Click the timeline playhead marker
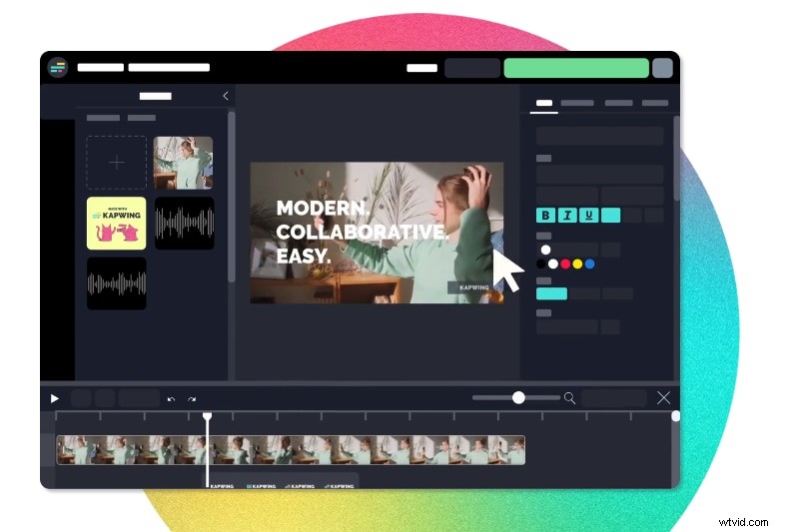The height and width of the screenshot is (532, 788). coord(207,416)
